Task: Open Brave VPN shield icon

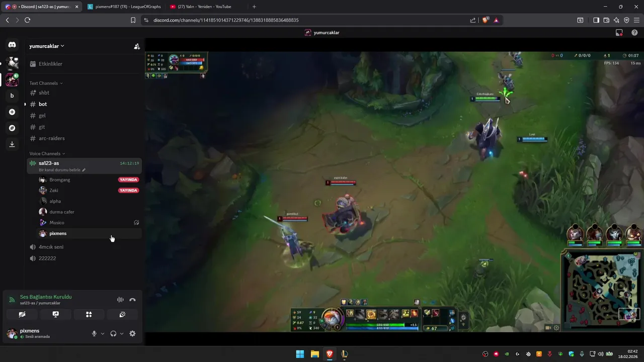Action: tap(626, 20)
